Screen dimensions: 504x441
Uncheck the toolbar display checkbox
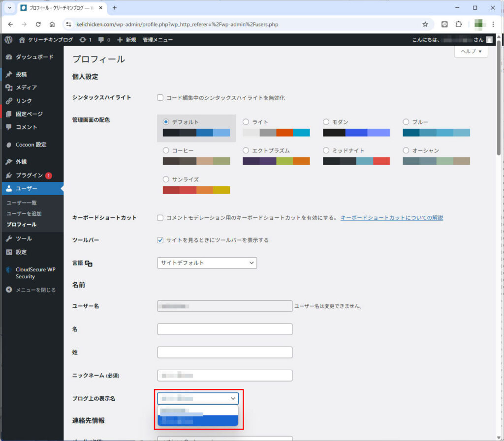(x=160, y=240)
